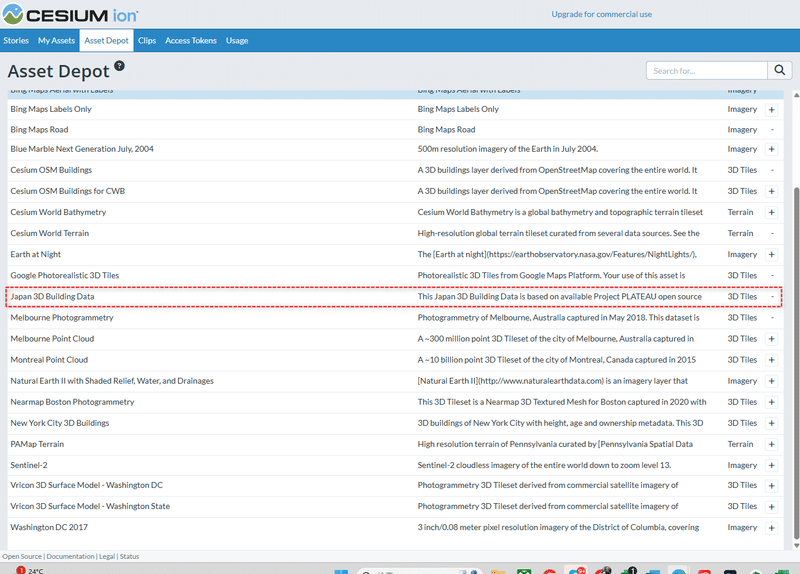Click the Blue Marble Next Generation name
Screen dimensions: 800x574
[x=82, y=149]
